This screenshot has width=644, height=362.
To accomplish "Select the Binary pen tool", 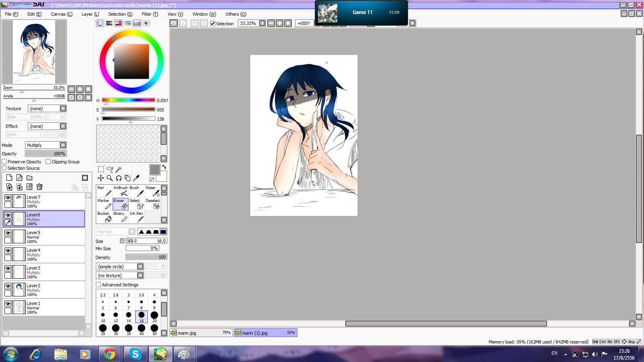I will tap(120, 217).
